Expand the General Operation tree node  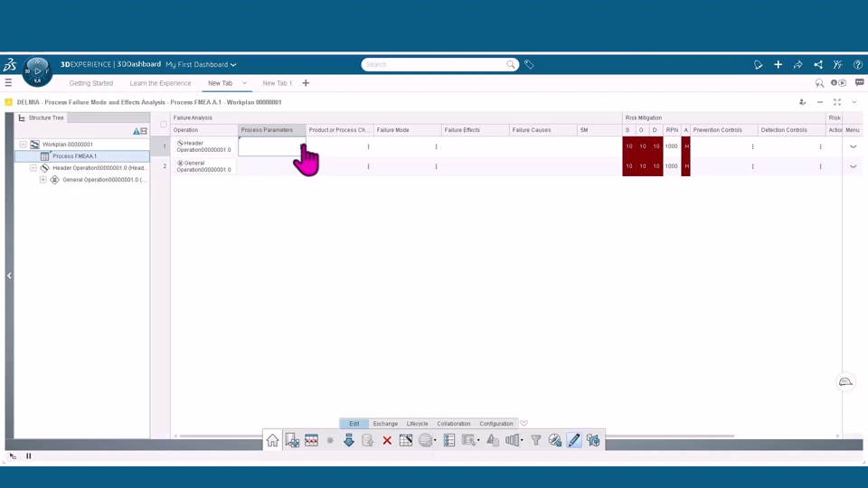tap(43, 180)
